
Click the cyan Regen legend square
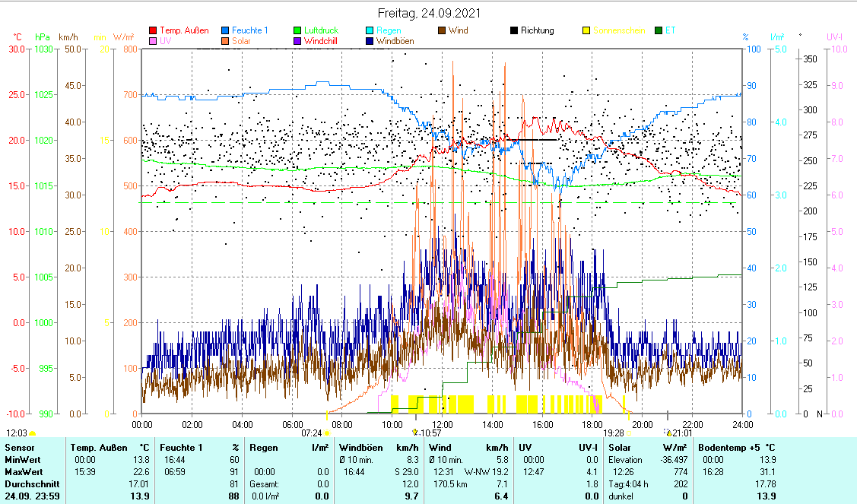click(369, 30)
